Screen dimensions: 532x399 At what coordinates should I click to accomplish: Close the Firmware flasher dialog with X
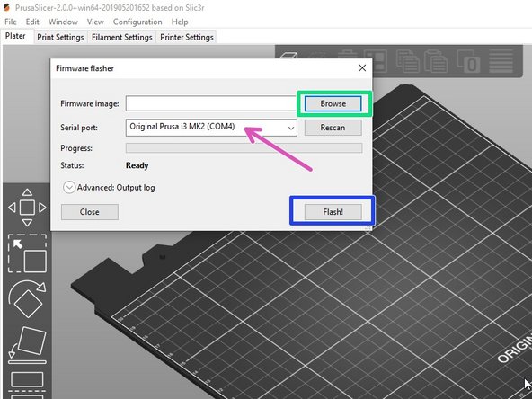362,68
